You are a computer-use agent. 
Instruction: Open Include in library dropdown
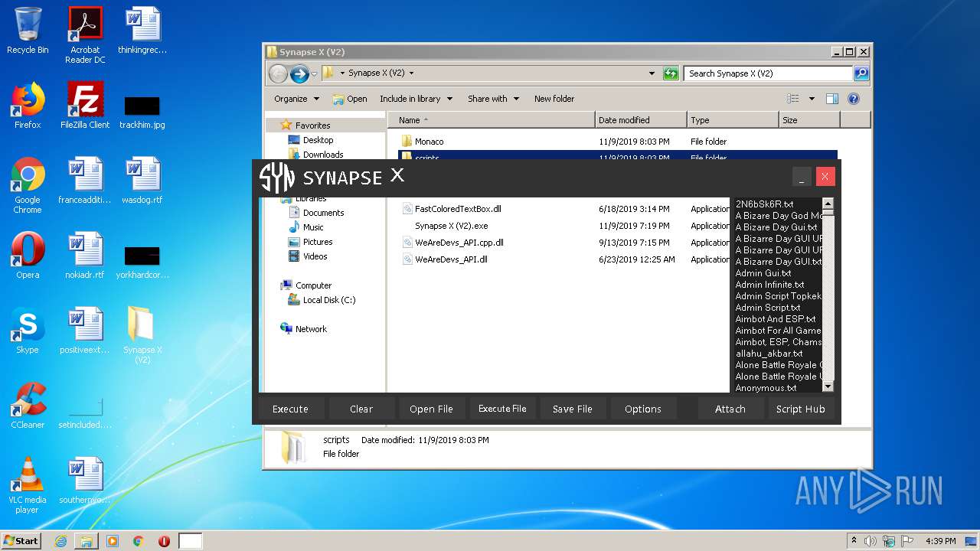[x=416, y=99]
